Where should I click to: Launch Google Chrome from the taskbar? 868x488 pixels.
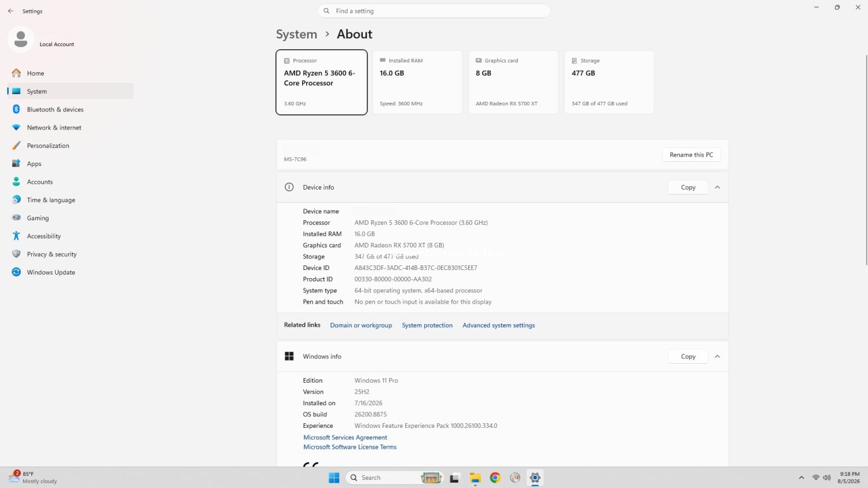(x=495, y=478)
